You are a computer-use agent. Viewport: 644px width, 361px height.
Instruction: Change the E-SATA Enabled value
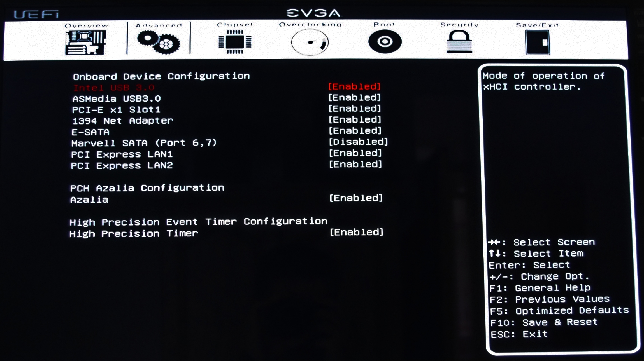[x=355, y=131]
